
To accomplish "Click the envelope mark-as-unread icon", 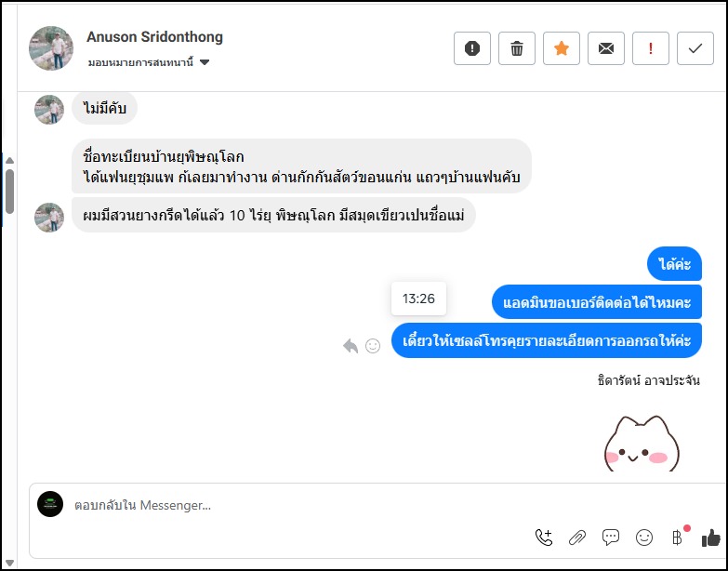I will (605, 48).
